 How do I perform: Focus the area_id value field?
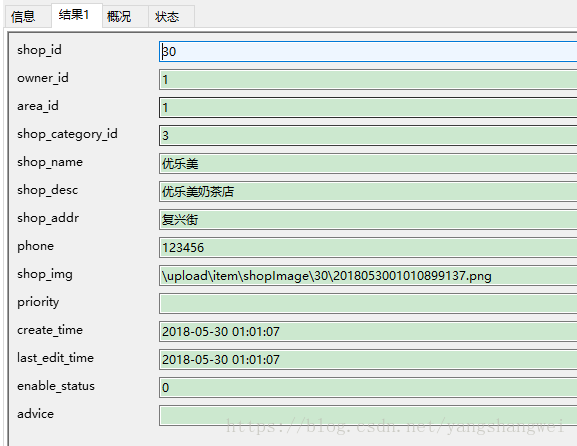(x=368, y=107)
